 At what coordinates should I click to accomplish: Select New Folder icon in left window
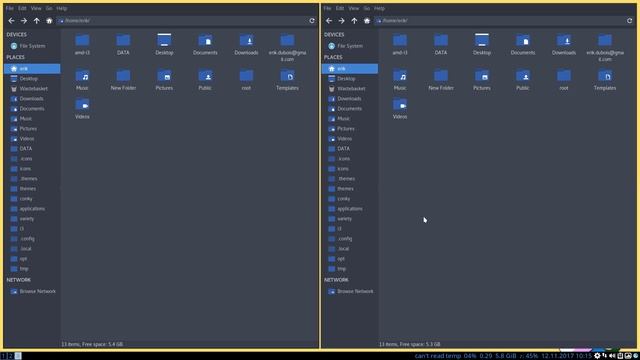click(x=123, y=76)
